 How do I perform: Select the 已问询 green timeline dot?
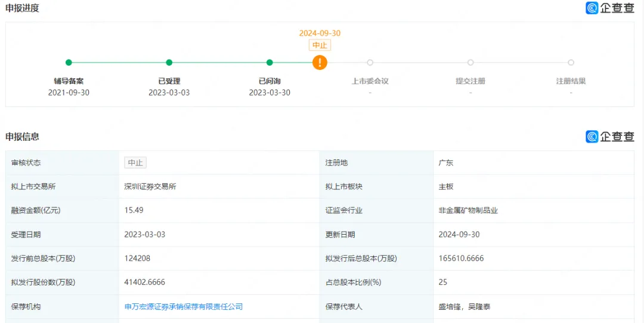tap(270, 62)
